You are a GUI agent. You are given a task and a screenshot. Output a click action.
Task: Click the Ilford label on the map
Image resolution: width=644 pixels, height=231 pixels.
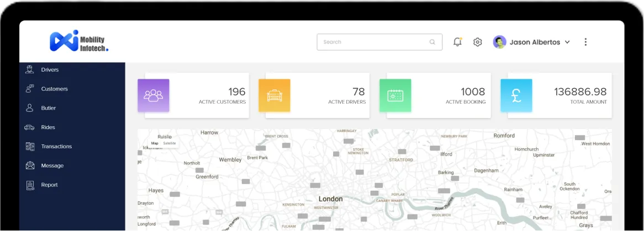(446, 154)
